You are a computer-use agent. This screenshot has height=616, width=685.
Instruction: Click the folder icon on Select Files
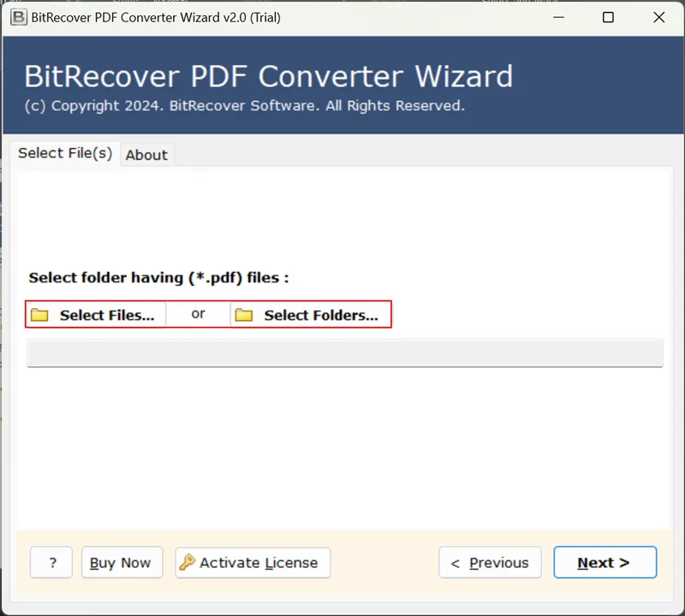(39, 315)
